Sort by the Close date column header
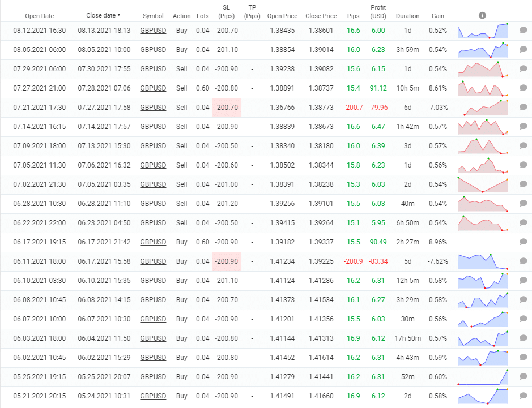This screenshot has width=532, height=408. (103, 15)
